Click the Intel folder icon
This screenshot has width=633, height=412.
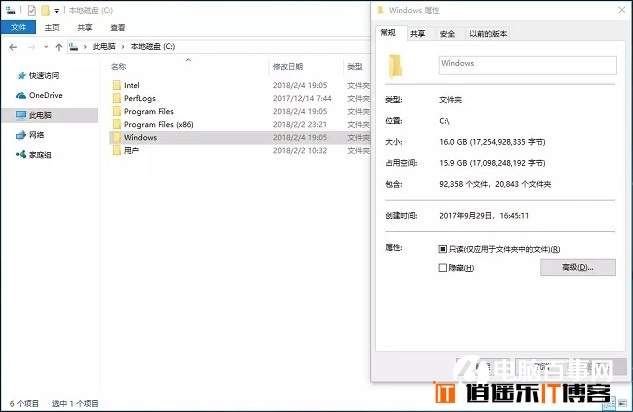[117, 85]
